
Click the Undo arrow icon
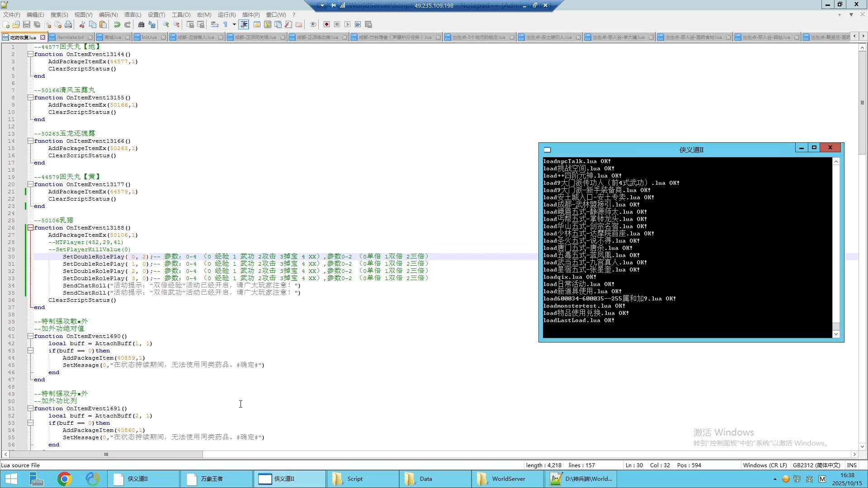117,24
